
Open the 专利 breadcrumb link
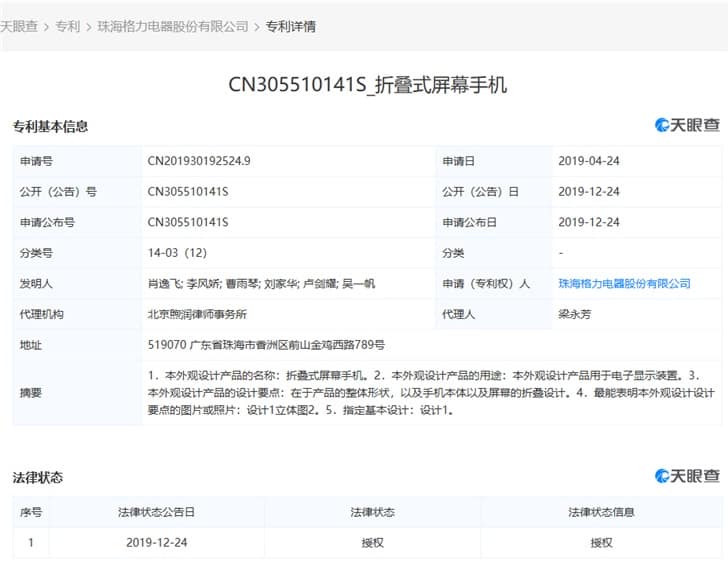pyautogui.click(x=68, y=26)
